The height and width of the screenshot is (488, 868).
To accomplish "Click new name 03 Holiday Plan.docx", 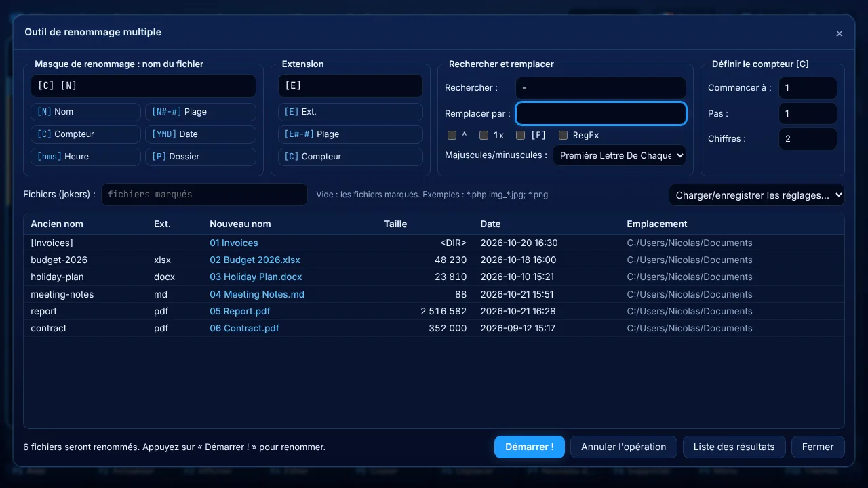I will [256, 277].
